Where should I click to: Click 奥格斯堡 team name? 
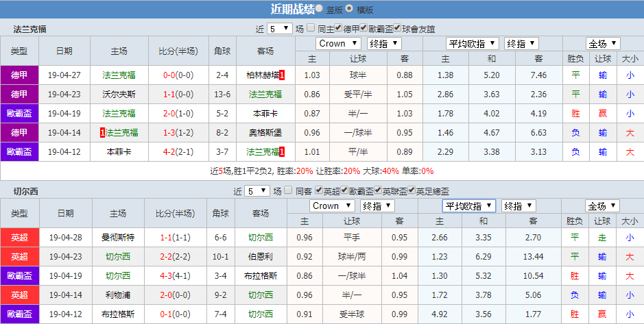(x=265, y=132)
